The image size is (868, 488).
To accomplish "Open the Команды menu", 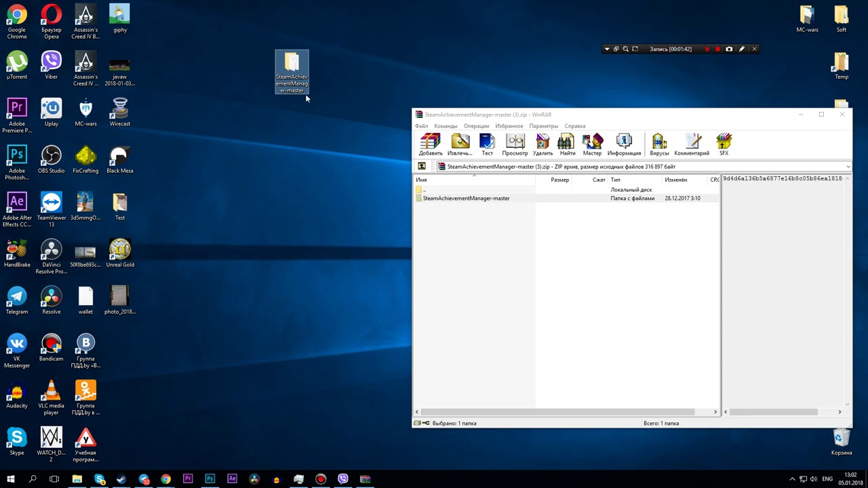I will click(x=446, y=126).
